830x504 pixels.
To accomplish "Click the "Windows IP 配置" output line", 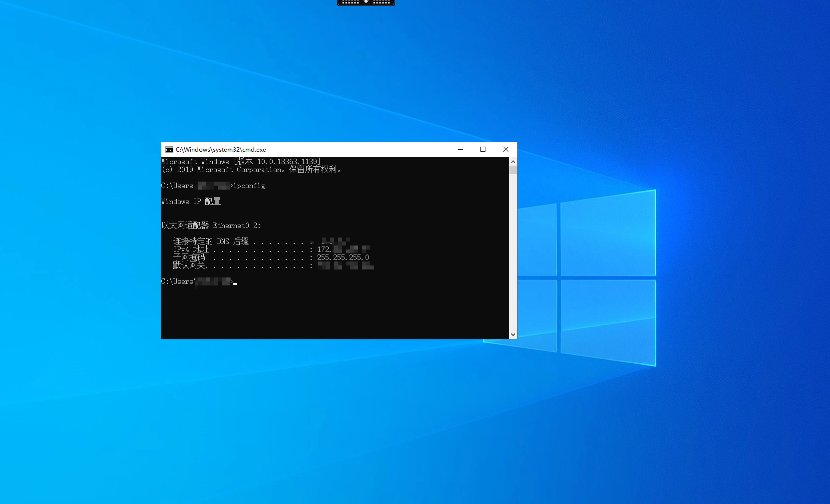I will click(191, 202).
